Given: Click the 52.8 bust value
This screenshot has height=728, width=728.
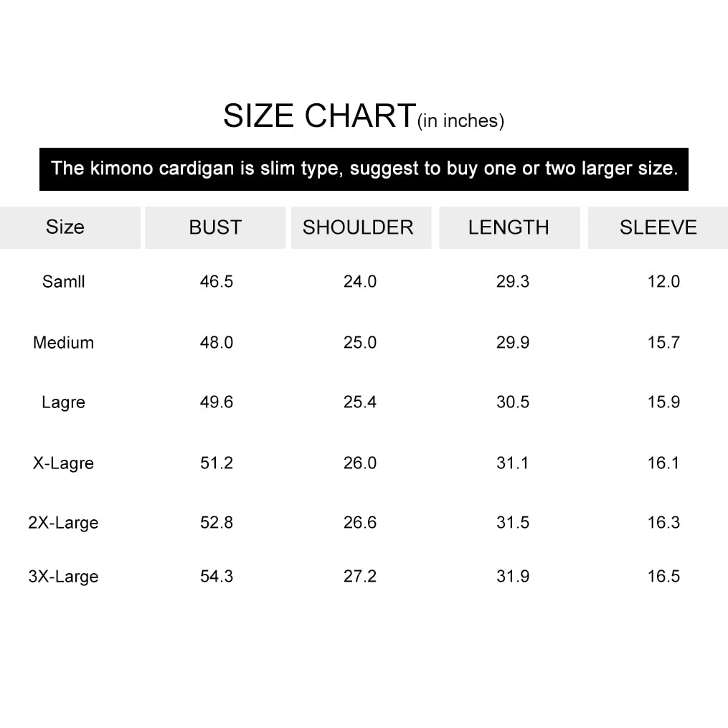Looking at the screenshot, I should coord(217,522).
